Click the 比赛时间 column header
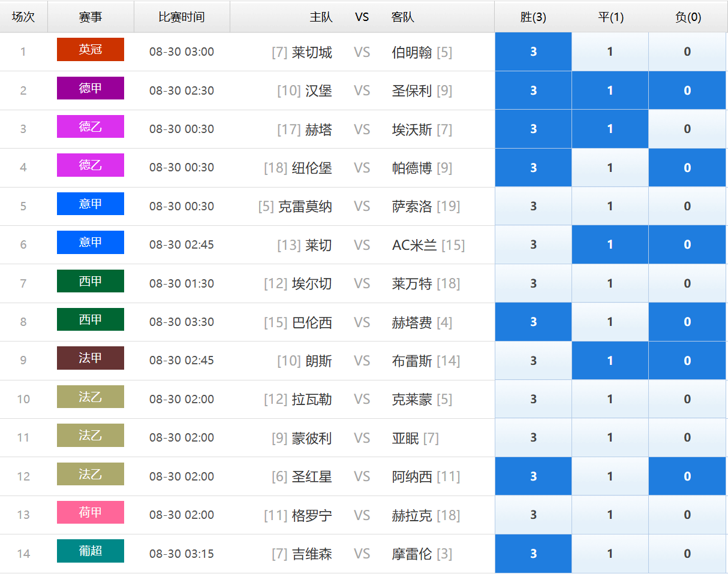The image size is (728, 574). point(182,17)
